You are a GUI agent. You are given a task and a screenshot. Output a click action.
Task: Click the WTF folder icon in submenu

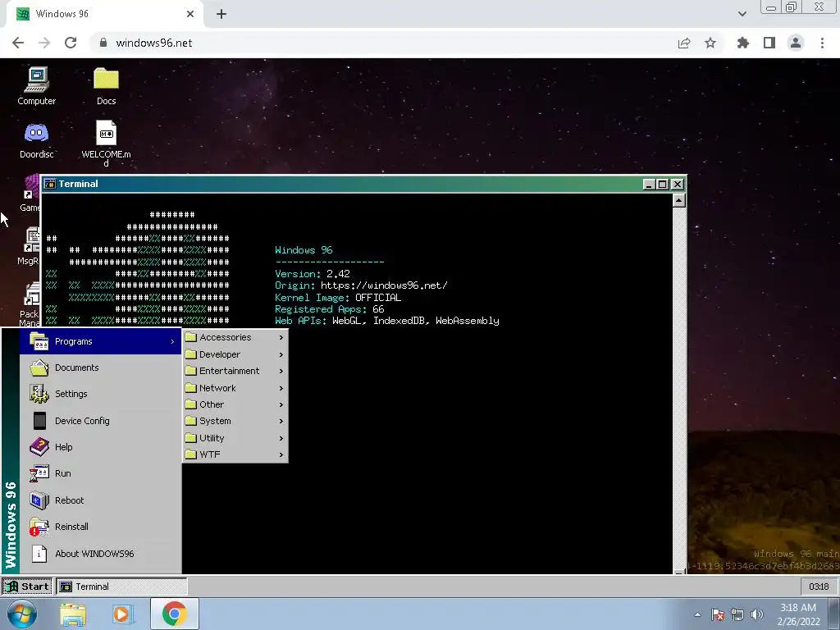tap(190, 454)
